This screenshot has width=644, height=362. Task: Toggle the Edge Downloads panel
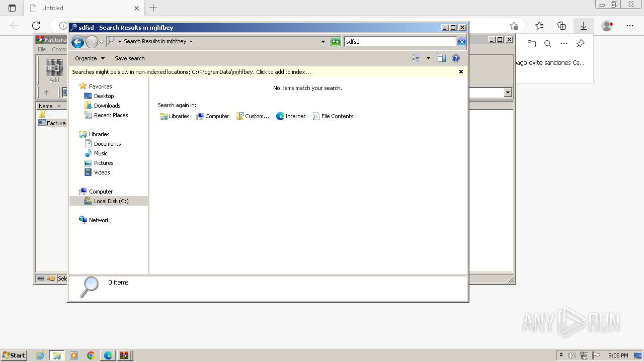pos(584,26)
